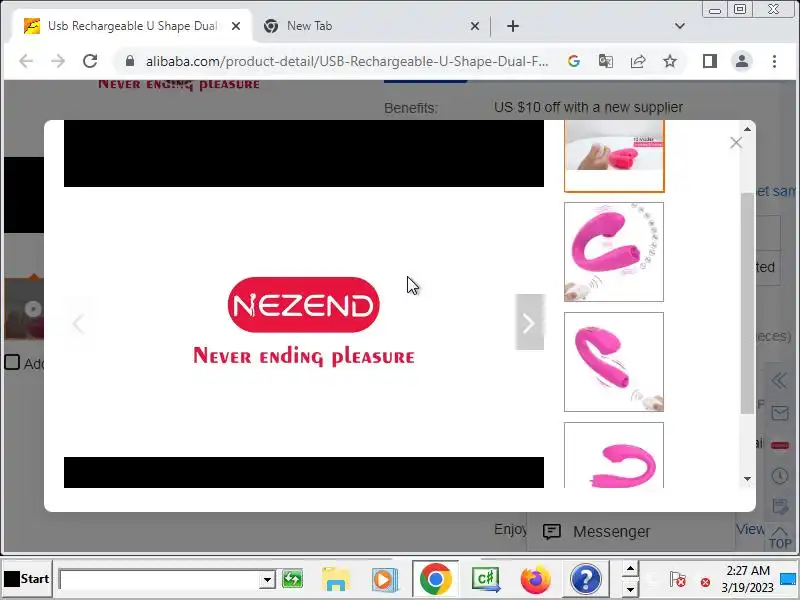Open the C# app taskbar icon
This screenshot has width=800, height=600.
(486, 580)
